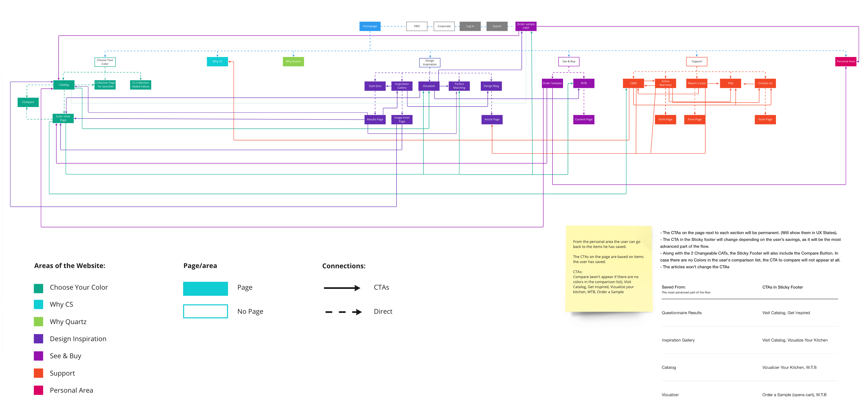Screen dimensions: 868x417
Task: Click the blue Homepage node
Action: [x=370, y=26]
